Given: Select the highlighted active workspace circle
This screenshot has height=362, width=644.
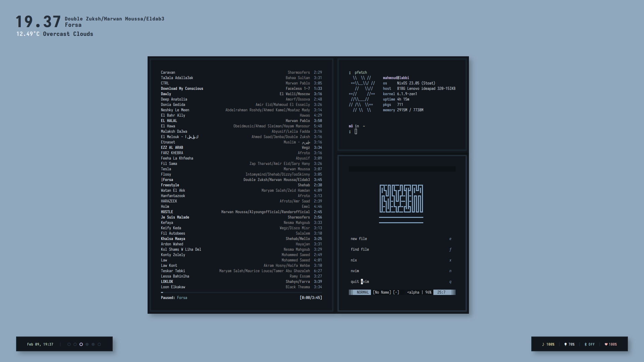Looking at the screenshot, I should [x=81, y=344].
